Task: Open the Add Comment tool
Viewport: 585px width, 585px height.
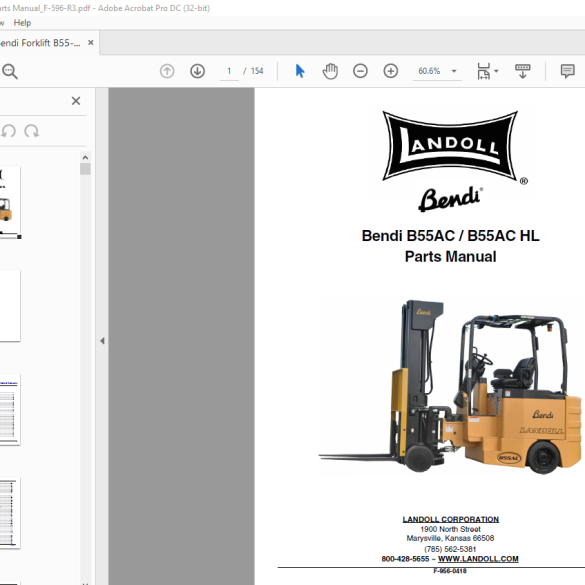Action: [567, 71]
